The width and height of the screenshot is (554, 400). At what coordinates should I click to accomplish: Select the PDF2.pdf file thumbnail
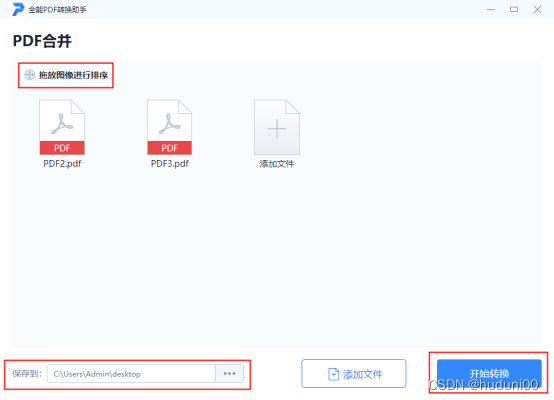tap(62, 127)
